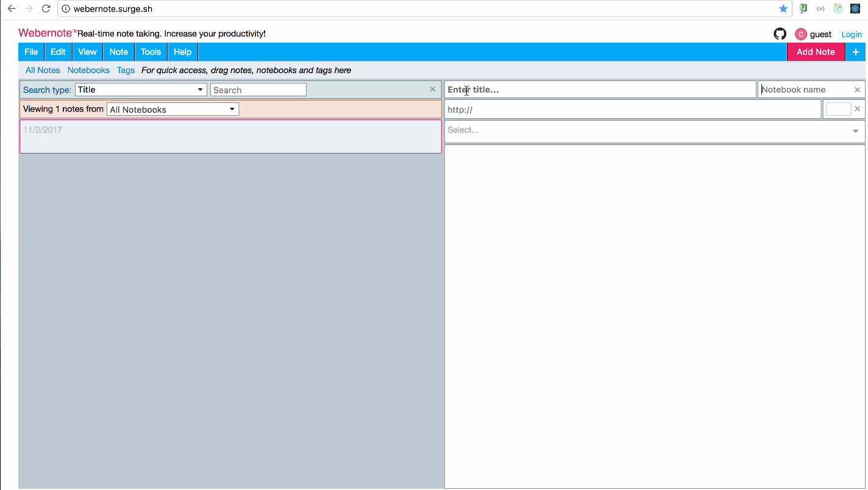Click the site info icon in the address bar

[x=66, y=9]
